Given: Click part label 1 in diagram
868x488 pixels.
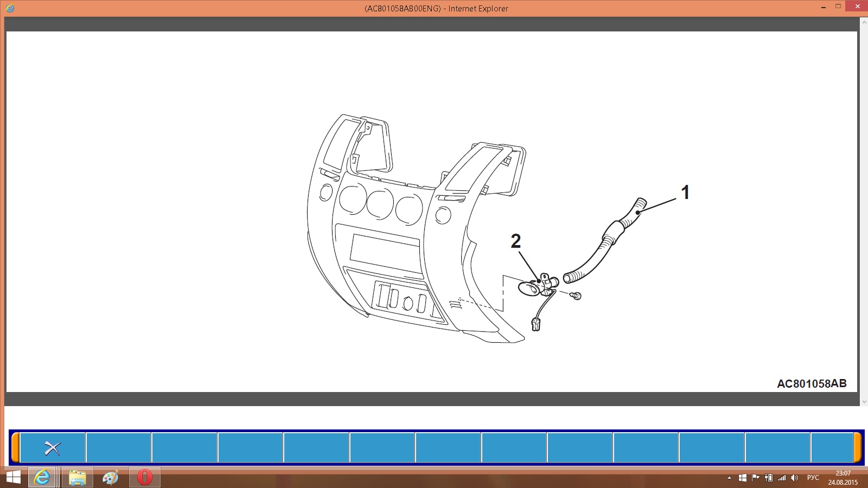Looking at the screenshot, I should (685, 192).
